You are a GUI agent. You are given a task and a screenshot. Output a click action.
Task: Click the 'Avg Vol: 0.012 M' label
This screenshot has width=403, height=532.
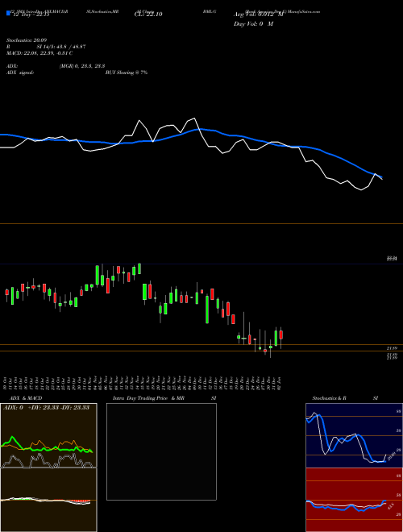[258, 15]
